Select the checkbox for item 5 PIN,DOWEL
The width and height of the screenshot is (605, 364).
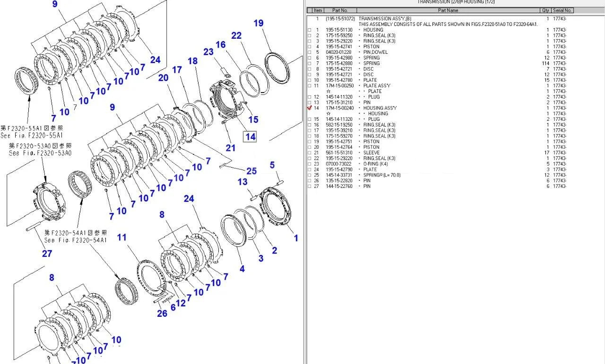(310, 52)
